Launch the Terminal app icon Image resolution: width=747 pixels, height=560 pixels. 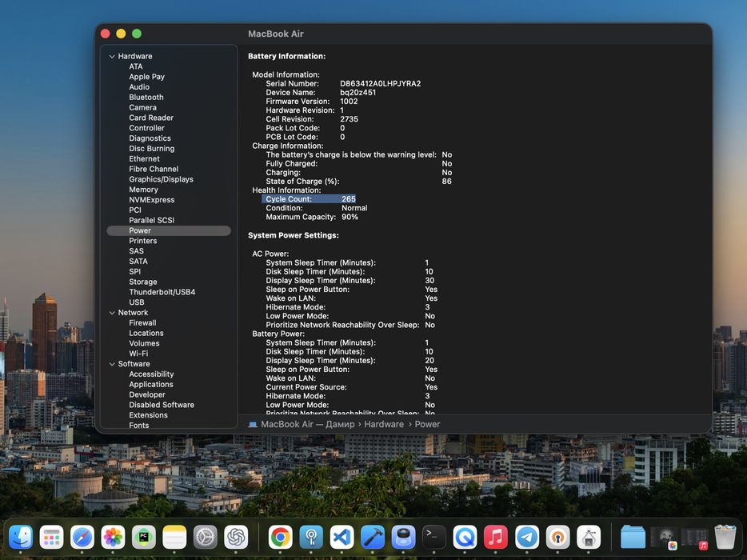tap(434, 537)
